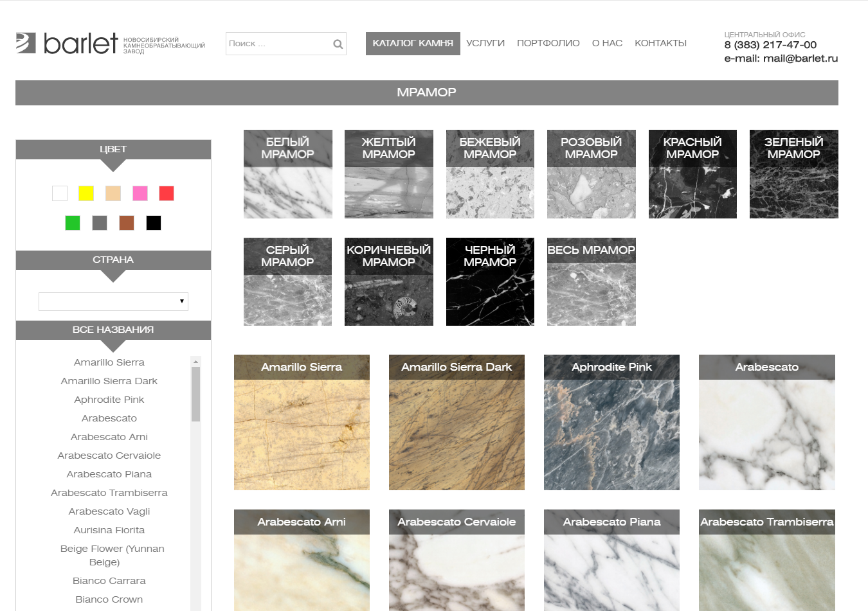Click the names list scrollbar up arrow
This screenshot has height=611, width=868.
tap(195, 362)
